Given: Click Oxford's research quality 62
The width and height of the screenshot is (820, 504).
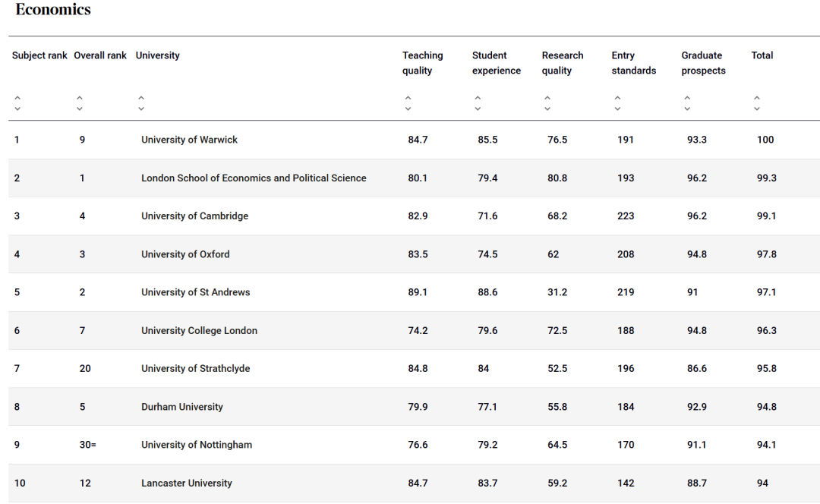Looking at the screenshot, I should pos(553,254).
